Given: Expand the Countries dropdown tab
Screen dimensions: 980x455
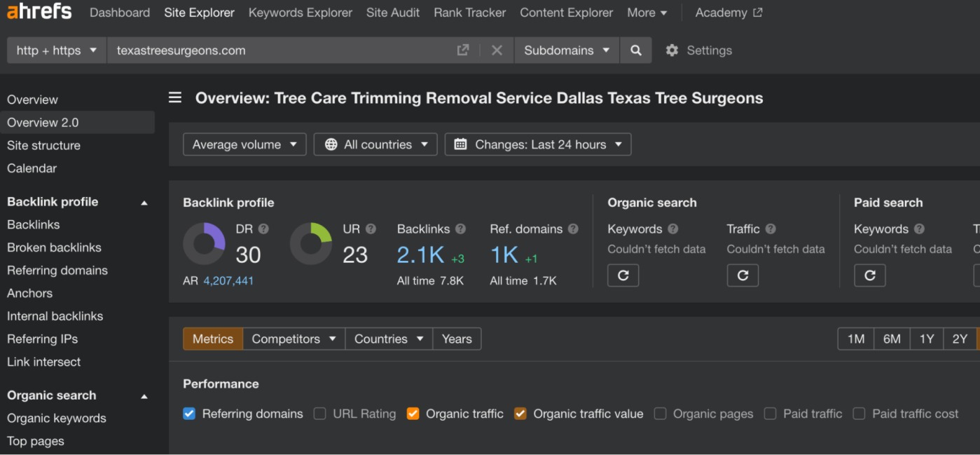Looking at the screenshot, I should coord(389,339).
